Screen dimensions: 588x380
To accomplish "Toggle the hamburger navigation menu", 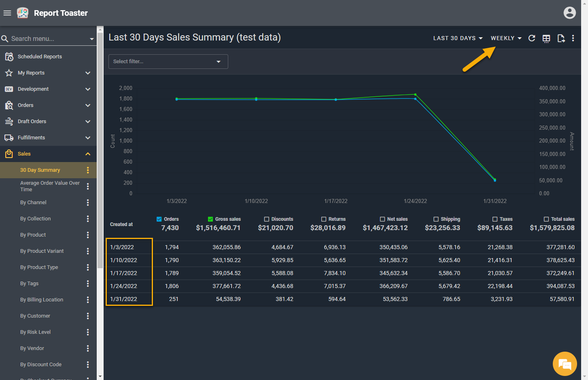I will (x=7, y=13).
